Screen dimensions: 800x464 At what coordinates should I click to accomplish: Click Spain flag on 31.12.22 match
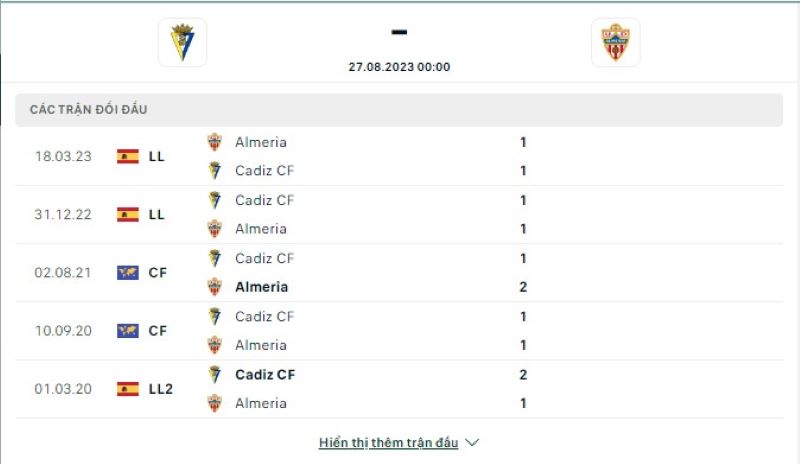tap(128, 214)
